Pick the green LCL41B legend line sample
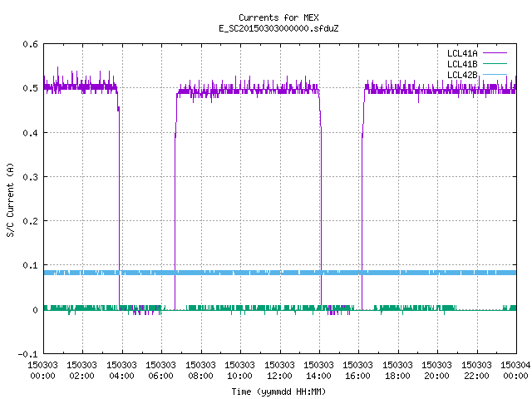 click(x=495, y=63)
